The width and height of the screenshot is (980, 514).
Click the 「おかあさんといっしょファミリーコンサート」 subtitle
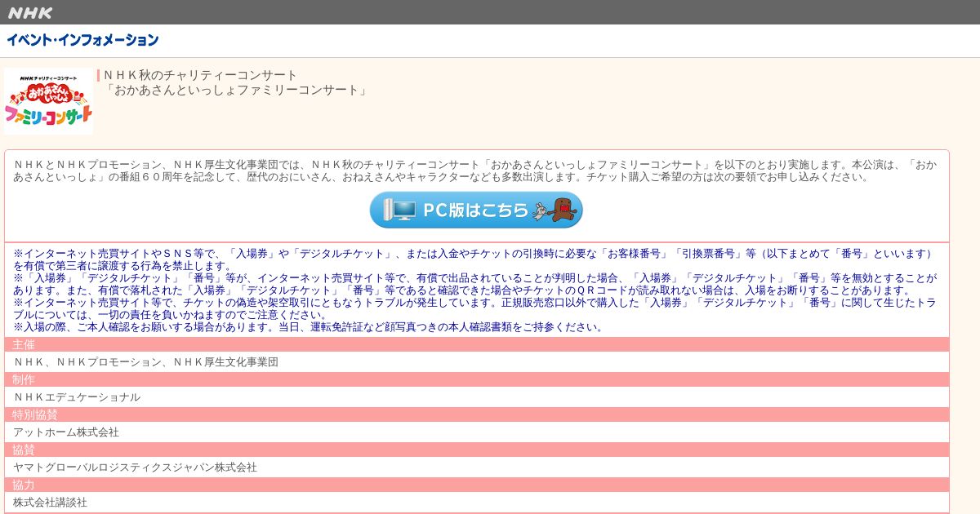click(x=236, y=90)
